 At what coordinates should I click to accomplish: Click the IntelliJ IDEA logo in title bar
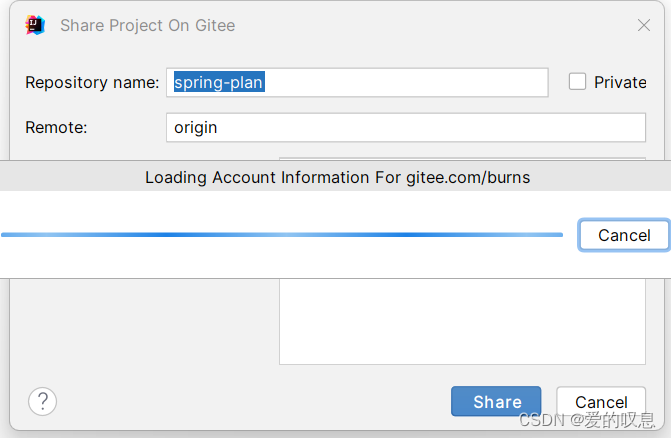35,25
